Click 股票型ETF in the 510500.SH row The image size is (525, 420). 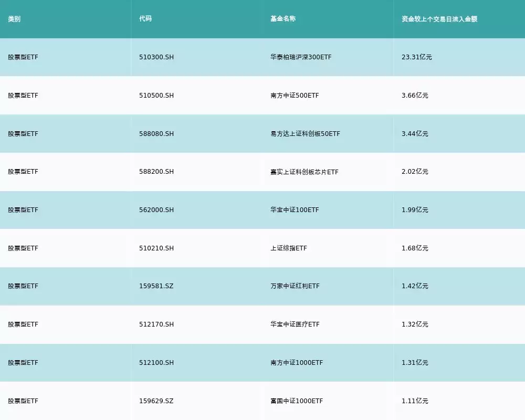[x=23, y=96]
